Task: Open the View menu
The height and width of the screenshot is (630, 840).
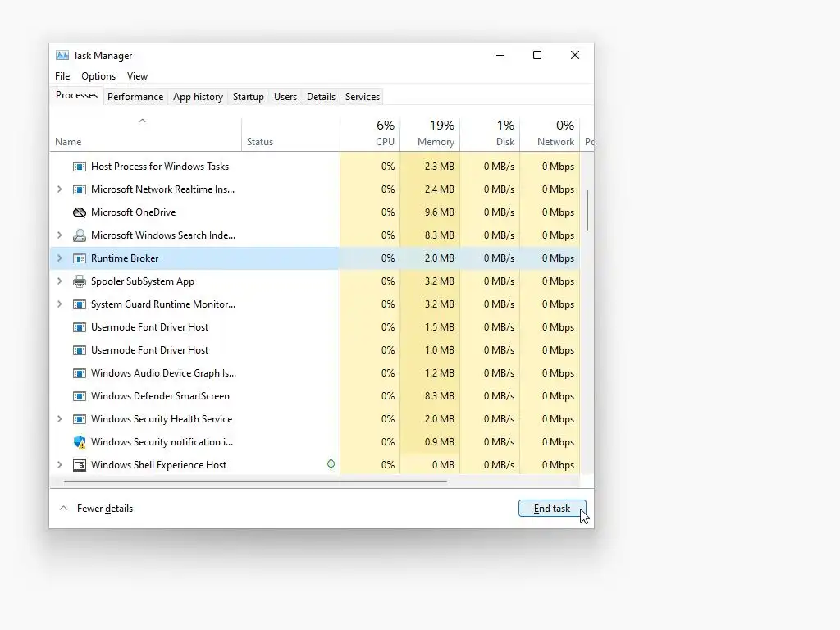Action: tap(137, 76)
